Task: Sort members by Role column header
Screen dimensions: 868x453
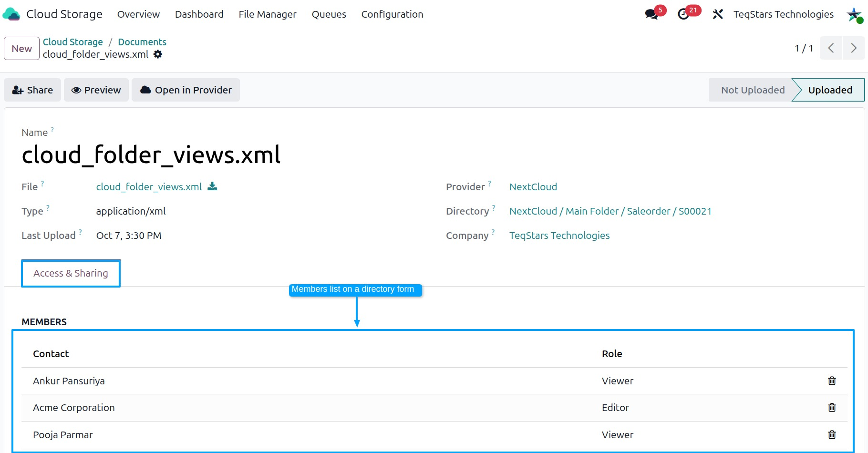Action: 612,354
